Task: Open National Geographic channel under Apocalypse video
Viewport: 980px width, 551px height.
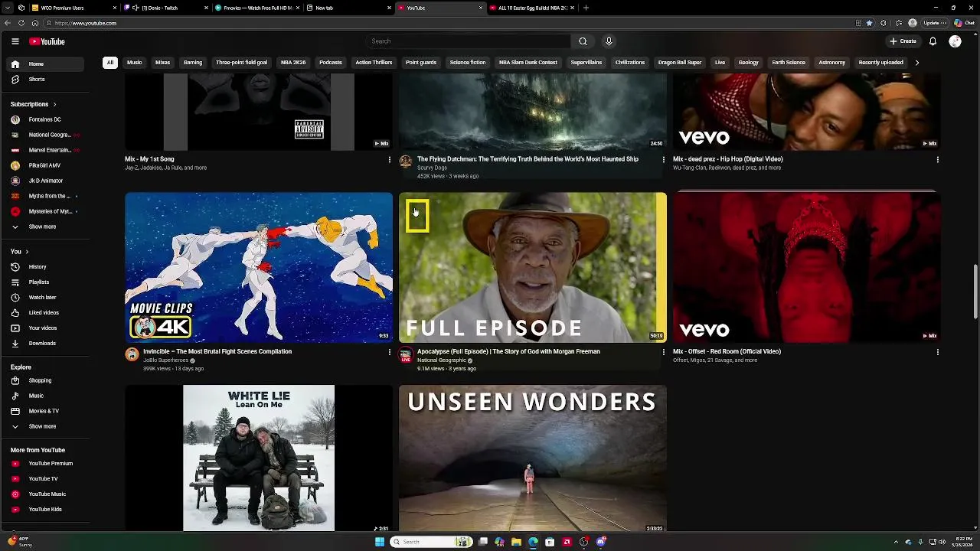Action: [x=442, y=360]
